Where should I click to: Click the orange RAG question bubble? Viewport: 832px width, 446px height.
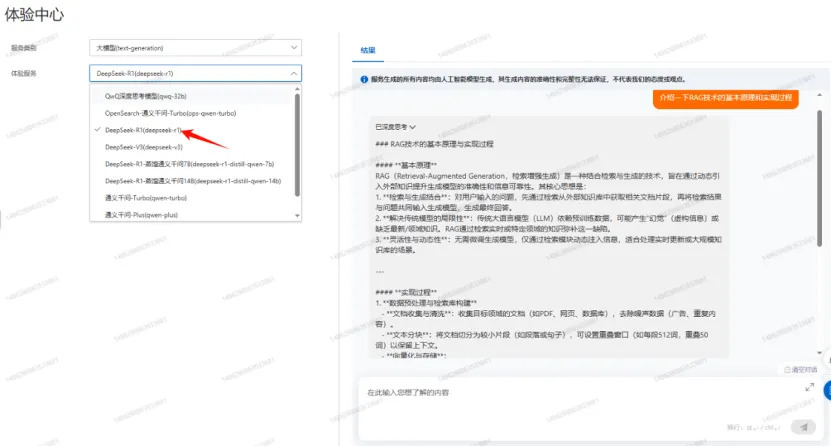725,98
